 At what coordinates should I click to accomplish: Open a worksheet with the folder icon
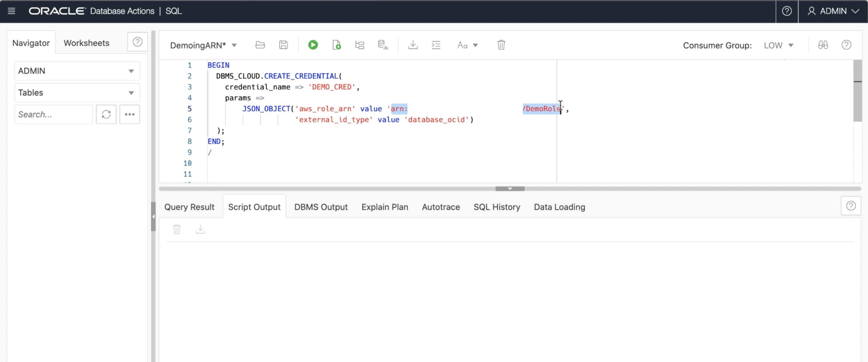[260, 45]
